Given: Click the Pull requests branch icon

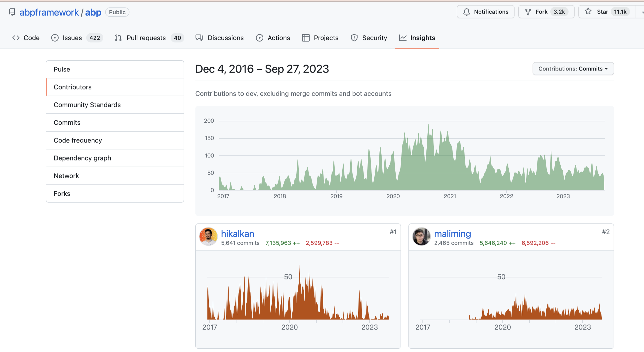Looking at the screenshot, I should 118,38.
